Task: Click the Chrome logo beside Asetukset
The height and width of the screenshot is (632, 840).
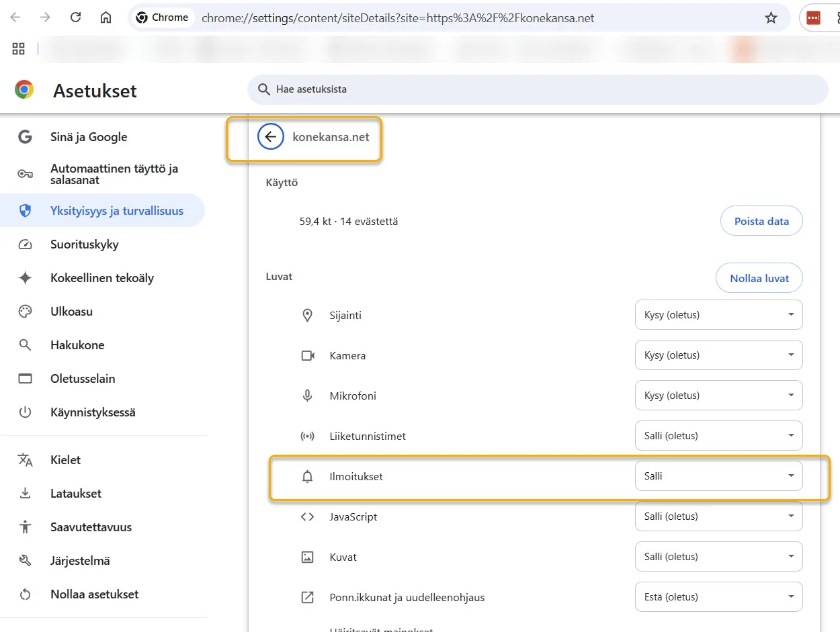Action: pyautogui.click(x=24, y=89)
